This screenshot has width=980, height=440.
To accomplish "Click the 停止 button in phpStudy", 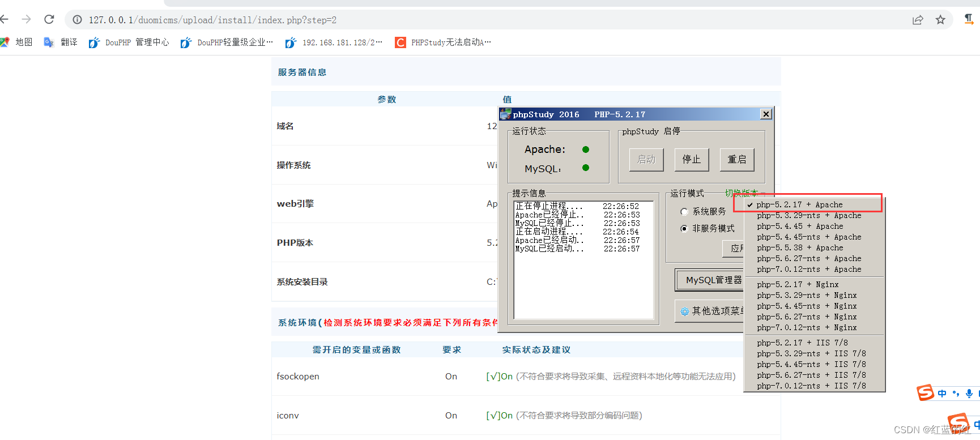I will [x=692, y=160].
